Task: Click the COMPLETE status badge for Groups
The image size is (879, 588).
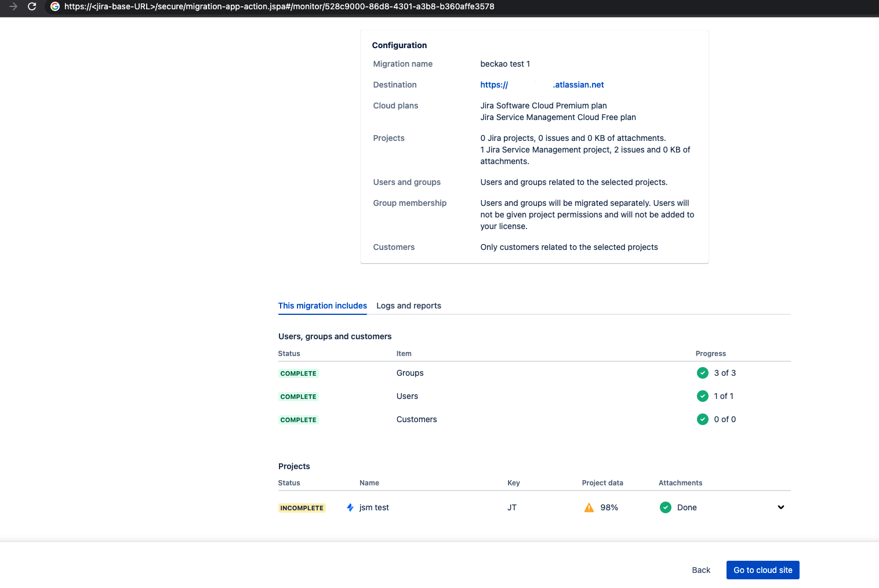Action: coord(299,373)
